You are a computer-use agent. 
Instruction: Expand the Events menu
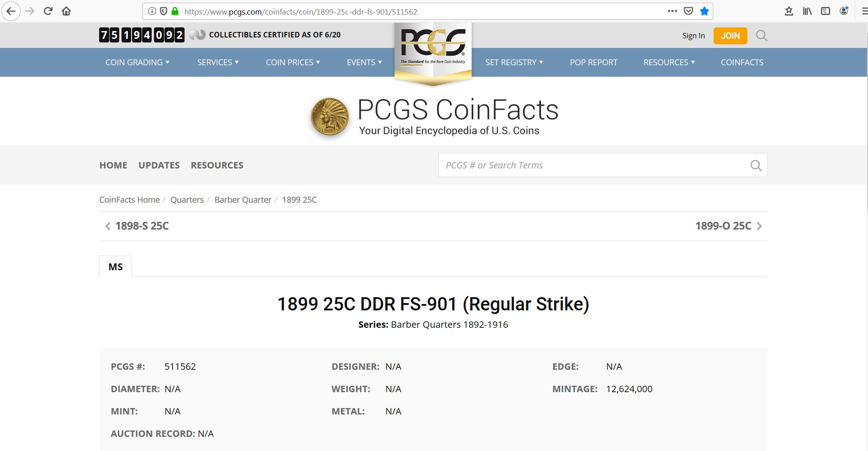[x=364, y=62]
